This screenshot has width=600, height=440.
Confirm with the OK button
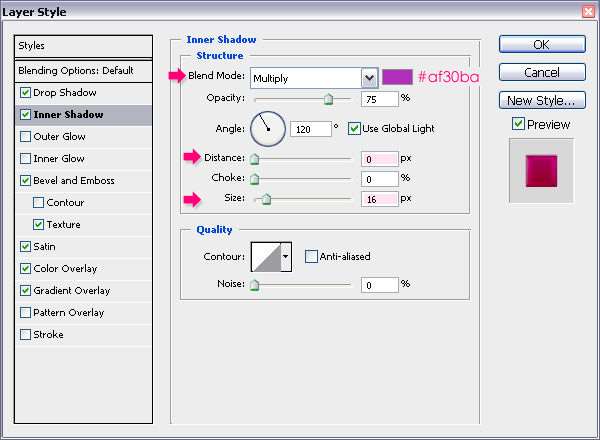542,44
